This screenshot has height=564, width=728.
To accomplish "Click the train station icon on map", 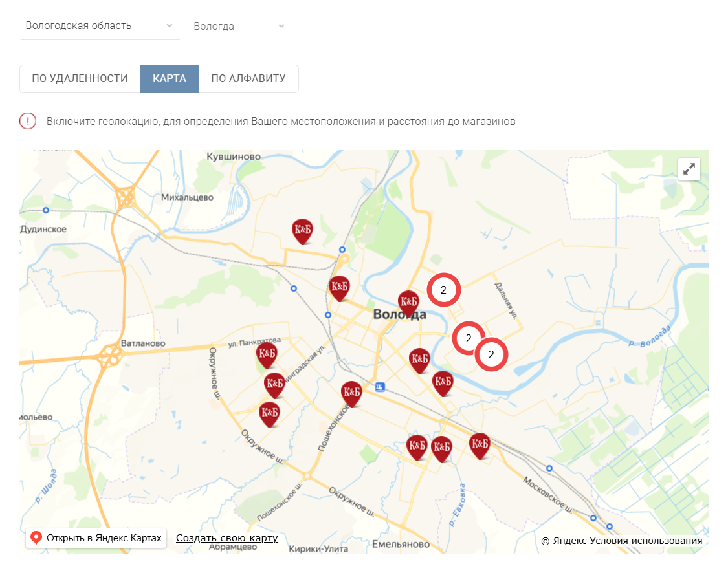I will (380, 387).
